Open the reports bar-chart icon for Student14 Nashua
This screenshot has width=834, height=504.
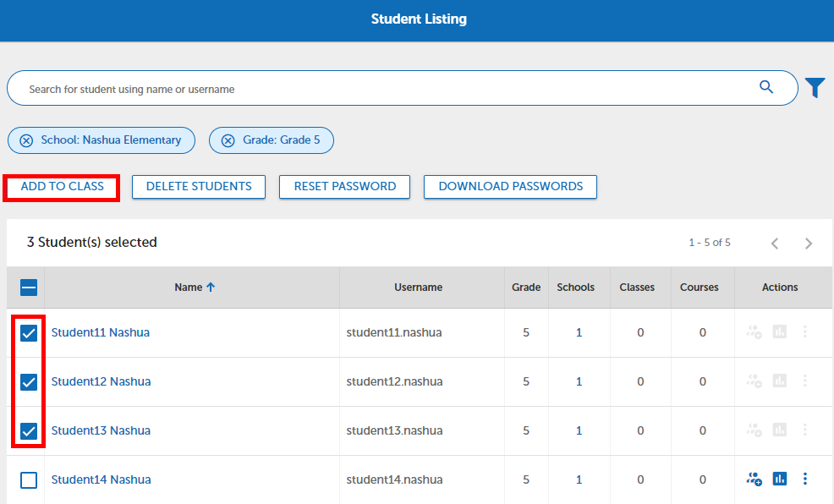(779, 479)
